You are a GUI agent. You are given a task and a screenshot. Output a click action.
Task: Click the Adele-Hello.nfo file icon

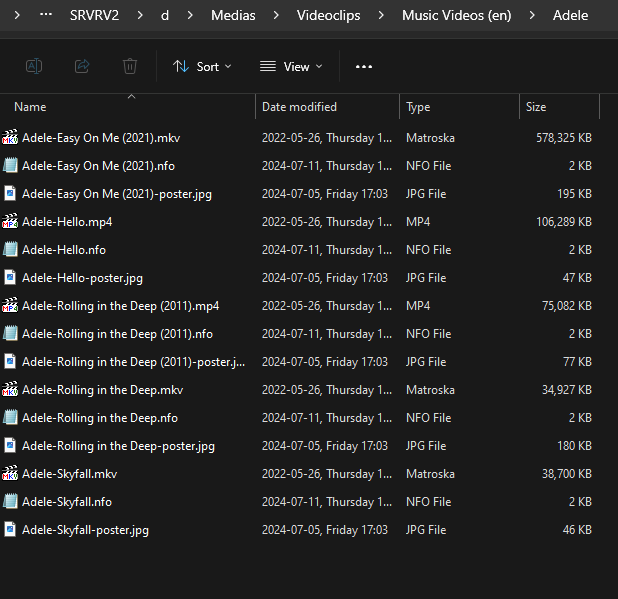(11, 250)
